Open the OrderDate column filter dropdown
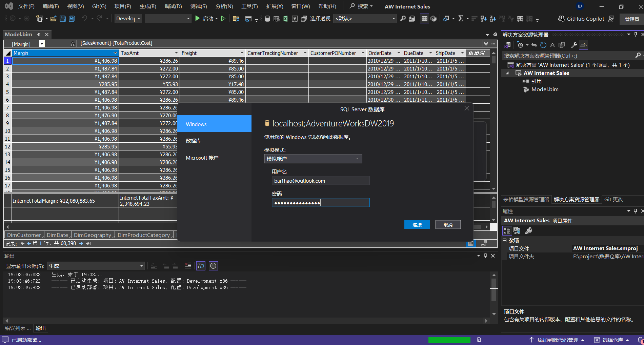The height and width of the screenshot is (345, 644). tap(399, 53)
